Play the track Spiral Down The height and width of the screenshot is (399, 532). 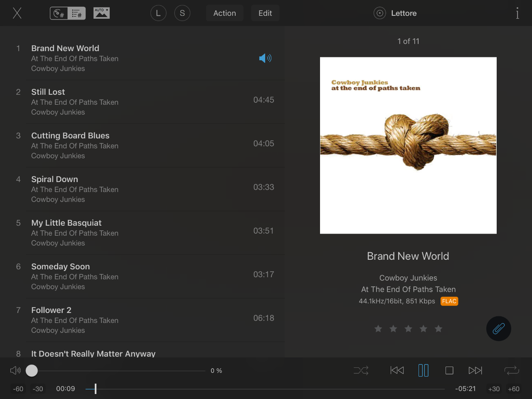(143, 189)
